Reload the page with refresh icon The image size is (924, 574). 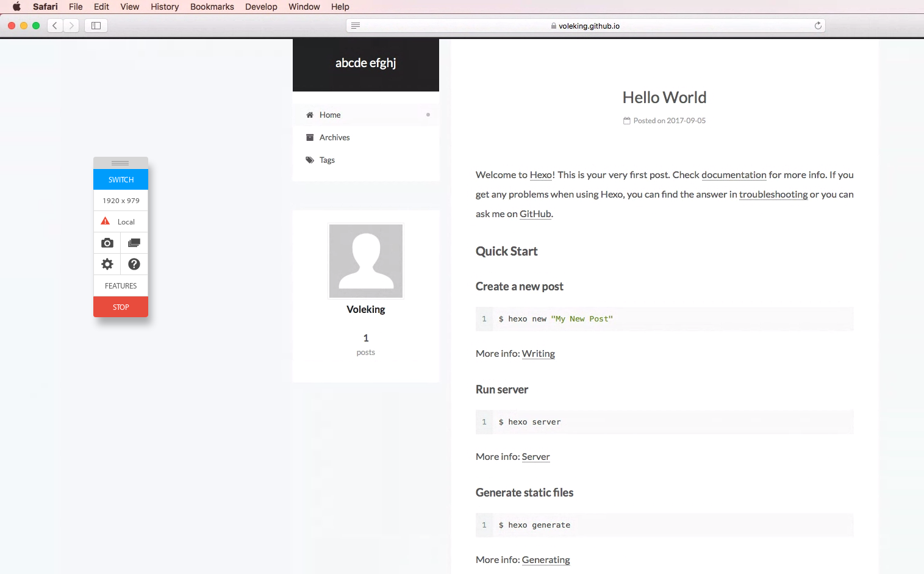818,26
